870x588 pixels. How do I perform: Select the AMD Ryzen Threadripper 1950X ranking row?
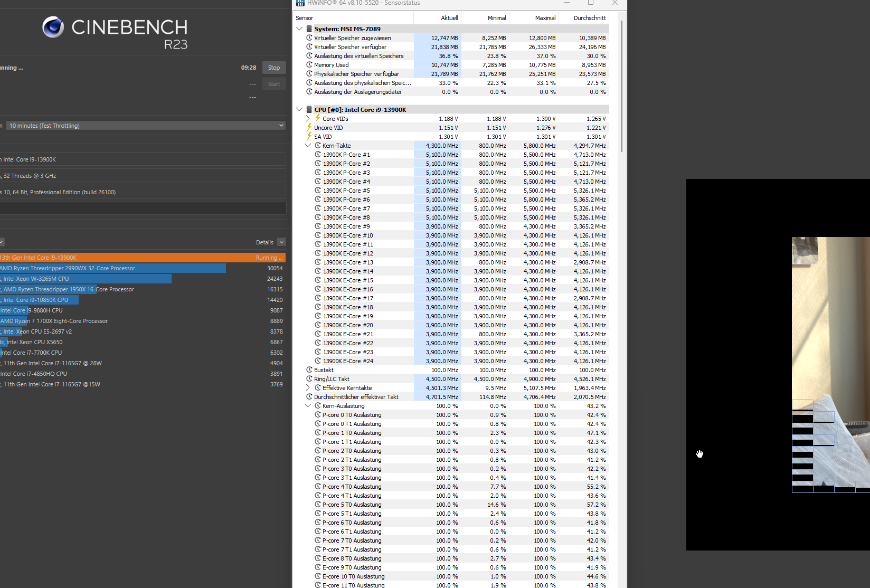tap(143, 289)
